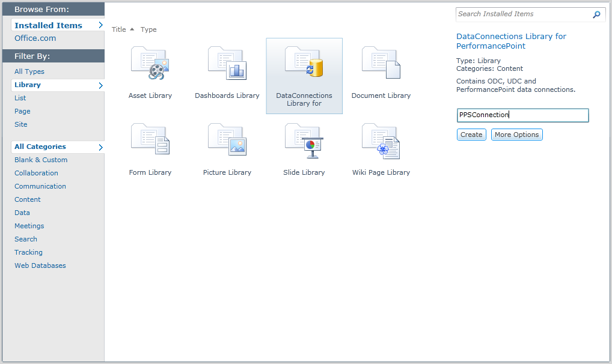Click the search magnifier icon
The width and height of the screenshot is (612, 364).
coord(596,14)
